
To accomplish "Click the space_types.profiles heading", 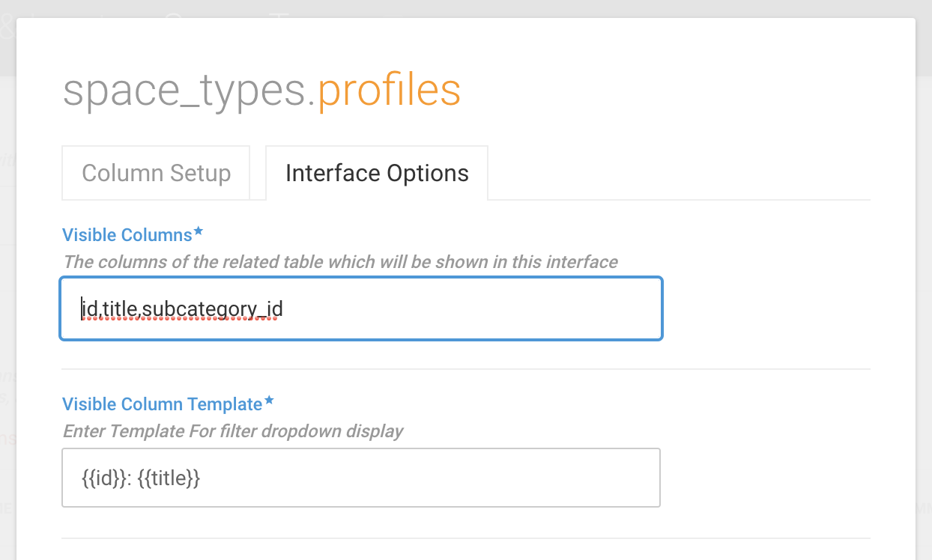I will [x=261, y=91].
